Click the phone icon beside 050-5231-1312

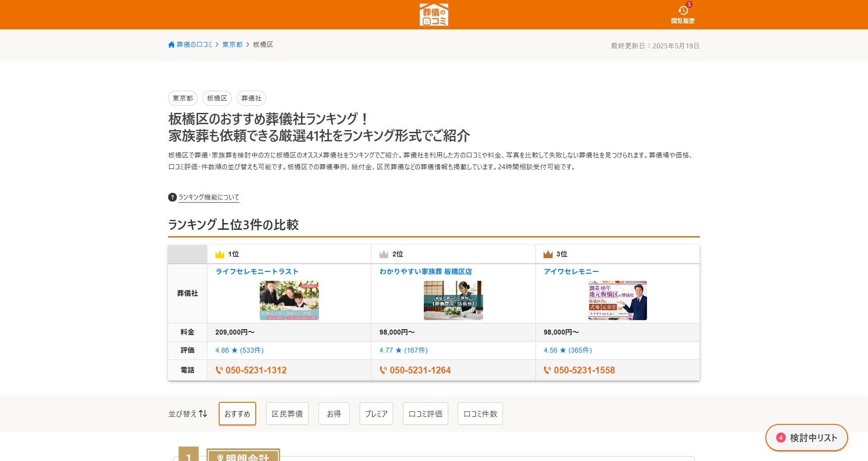[219, 370]
